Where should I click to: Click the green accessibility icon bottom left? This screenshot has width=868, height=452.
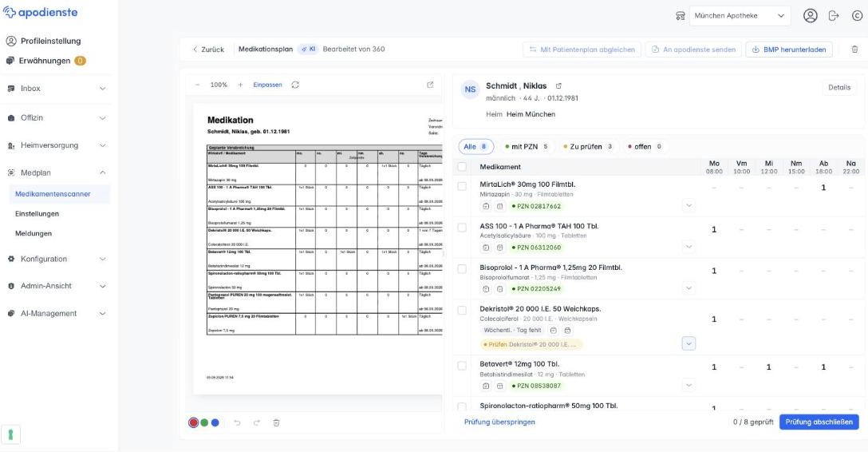10,434
